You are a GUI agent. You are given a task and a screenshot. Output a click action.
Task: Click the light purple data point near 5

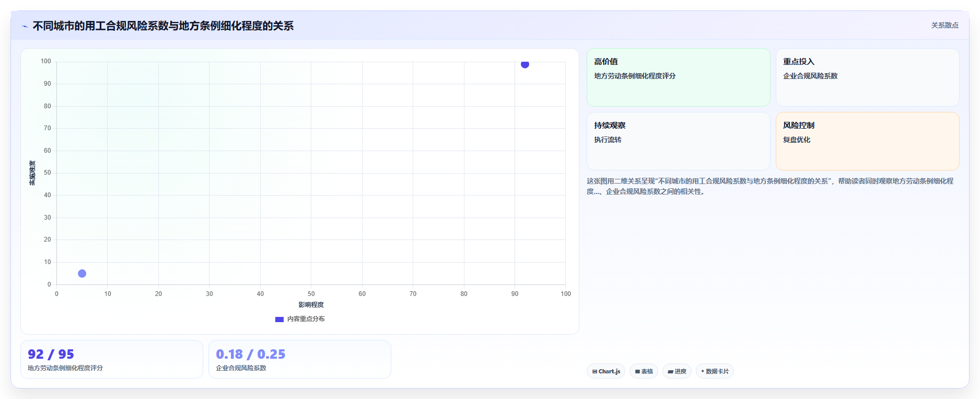tap(82, 273)
